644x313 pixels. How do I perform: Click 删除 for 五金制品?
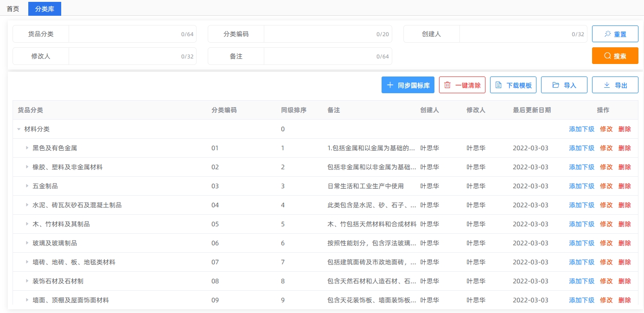point(625,186)
